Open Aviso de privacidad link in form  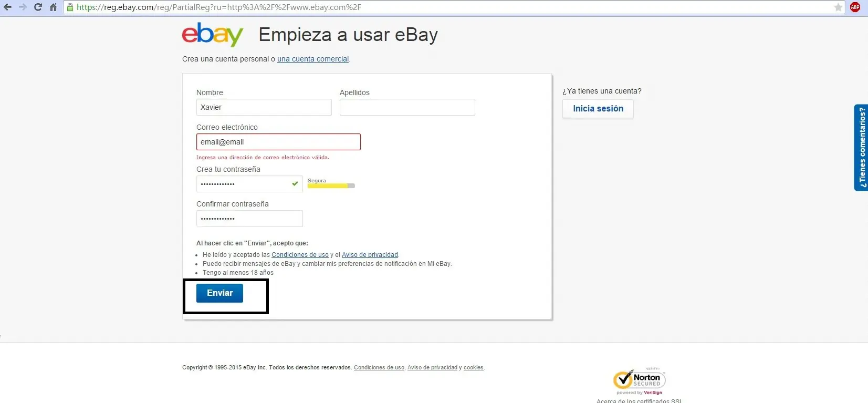click(370, 255)
